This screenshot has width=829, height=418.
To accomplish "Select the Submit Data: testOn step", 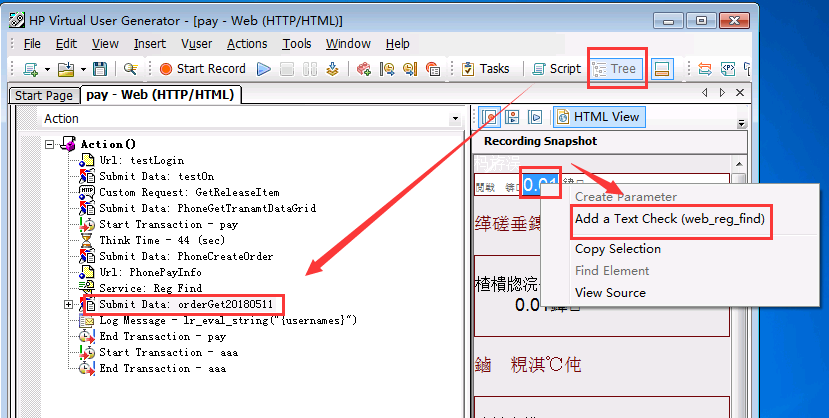I will [156, 176].
